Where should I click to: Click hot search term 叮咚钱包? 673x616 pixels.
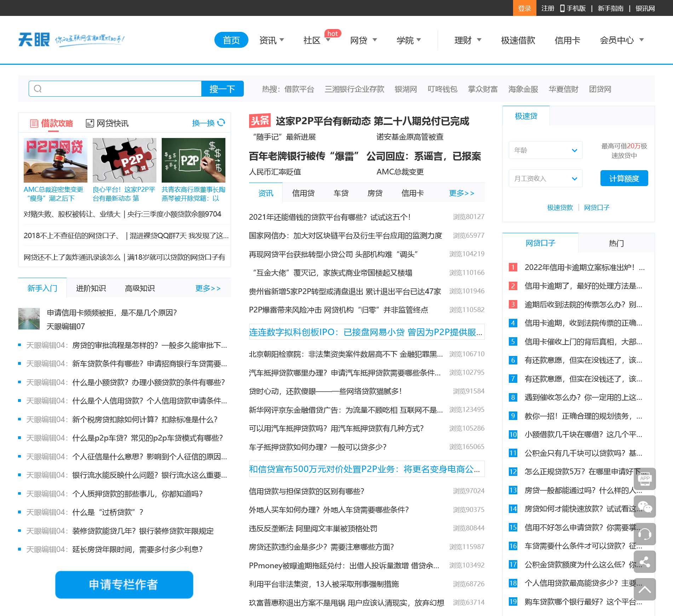pyautogui.click(x=442, y=89)
